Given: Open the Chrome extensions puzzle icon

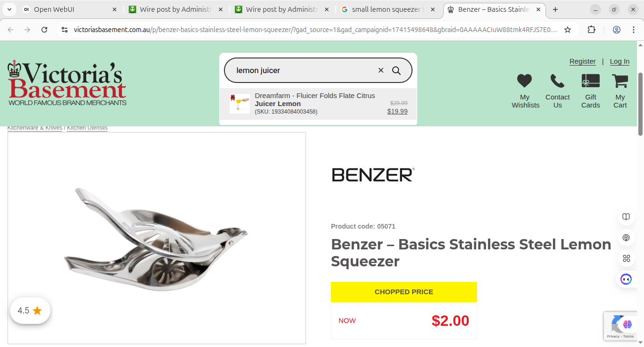Looking at the screenshot, I should [x=591, y=30].
